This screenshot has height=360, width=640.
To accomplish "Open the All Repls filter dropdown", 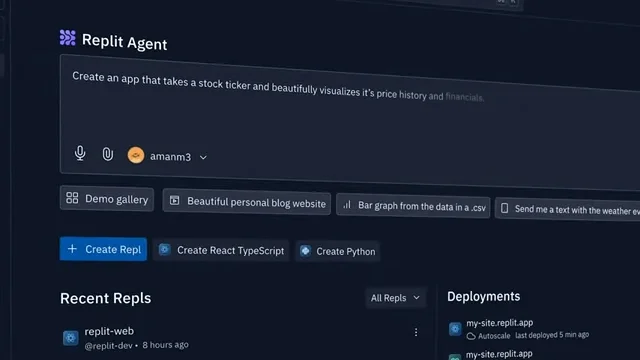I will [395, 298].
